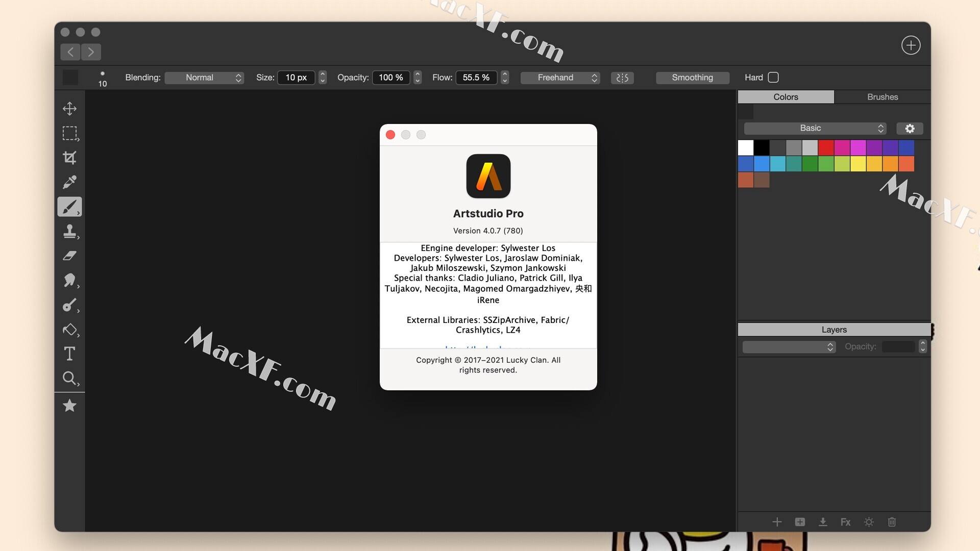The width and height of the screenshot is (980, 551).
Task: Enable the Hard checkbox
Action: (x=773, y=78)
